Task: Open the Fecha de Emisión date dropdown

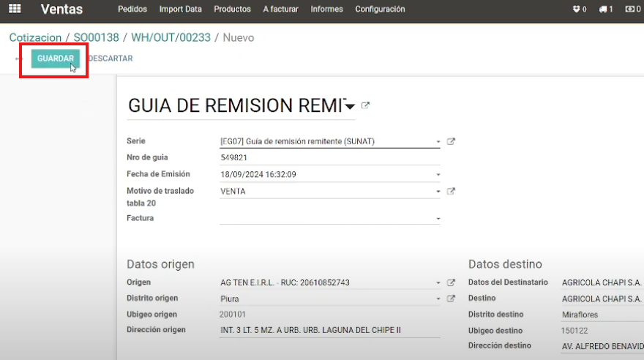Action: (x=438, y=175)
